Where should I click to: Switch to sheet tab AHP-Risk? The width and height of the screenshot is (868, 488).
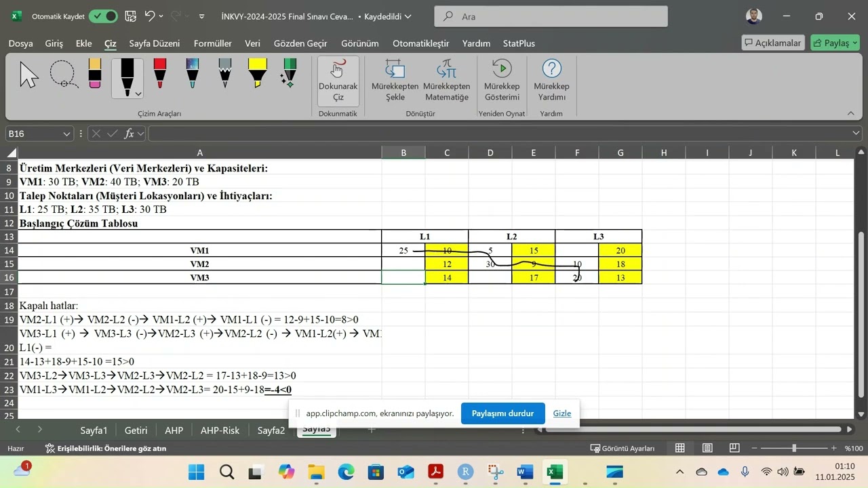tap(220, 430)
